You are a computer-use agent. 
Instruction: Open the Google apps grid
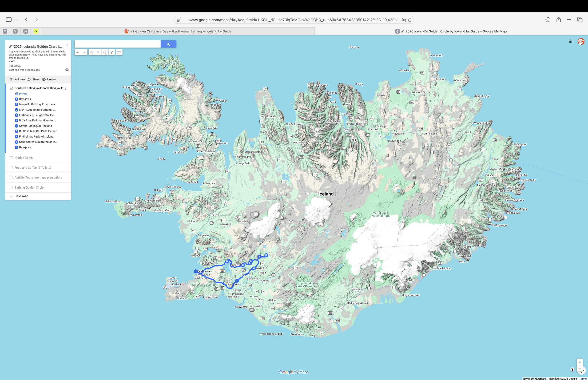571,41
